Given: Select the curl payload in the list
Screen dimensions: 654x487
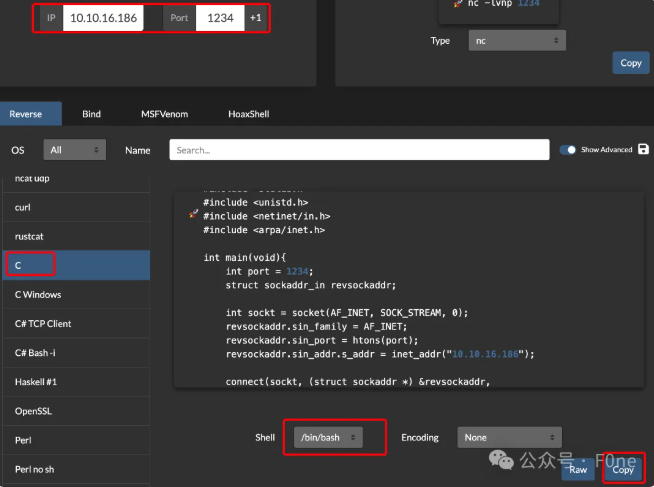Looking at the screenshot, I should tap(76, 207).
